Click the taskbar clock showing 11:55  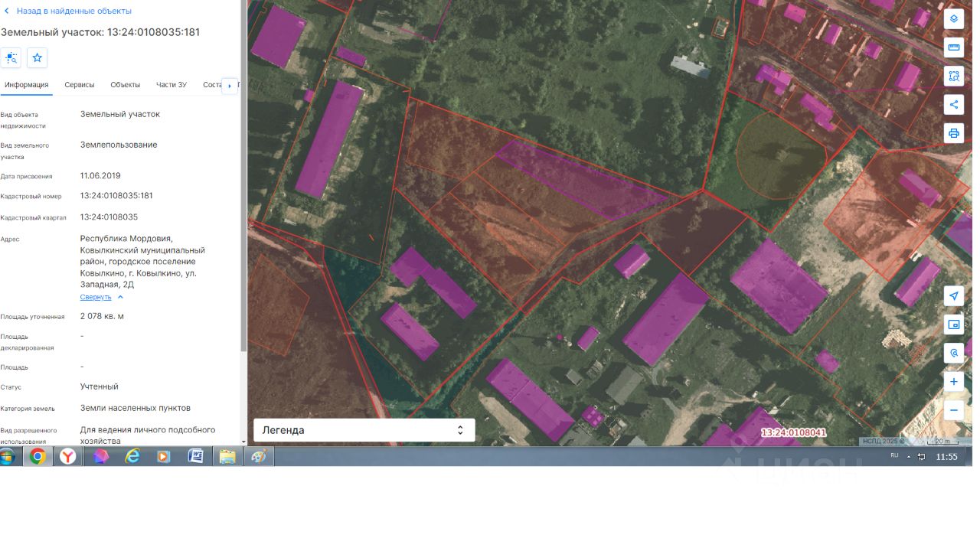coord(947,457)
